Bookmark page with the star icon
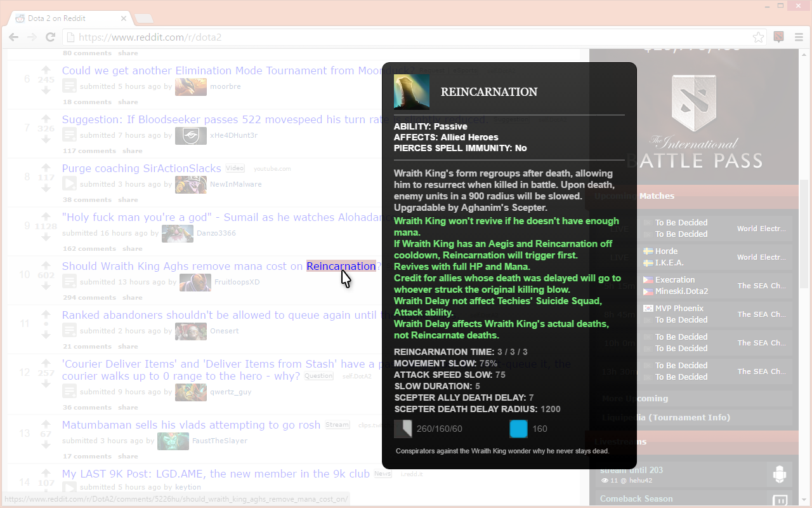Screen dimensions: 812x508 point(758,37)
